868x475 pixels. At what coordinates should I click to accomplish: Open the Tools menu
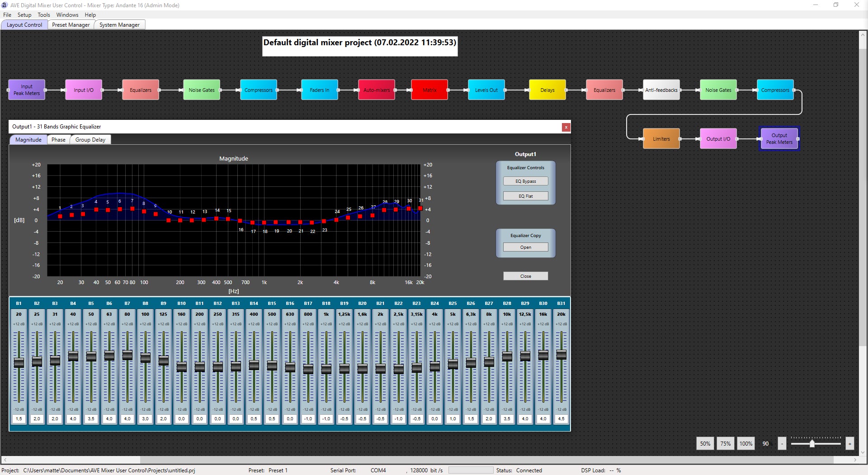44,15
